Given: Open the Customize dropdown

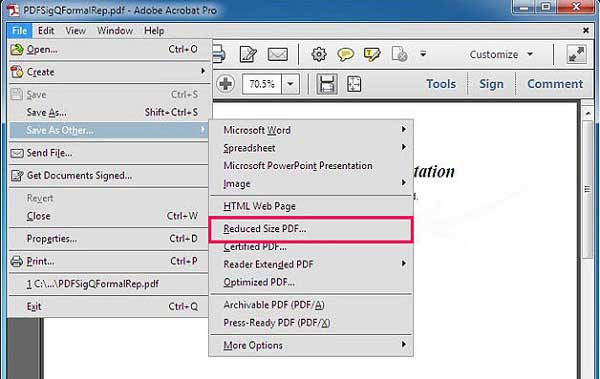Looking at the screenshot, I should 501,54.
